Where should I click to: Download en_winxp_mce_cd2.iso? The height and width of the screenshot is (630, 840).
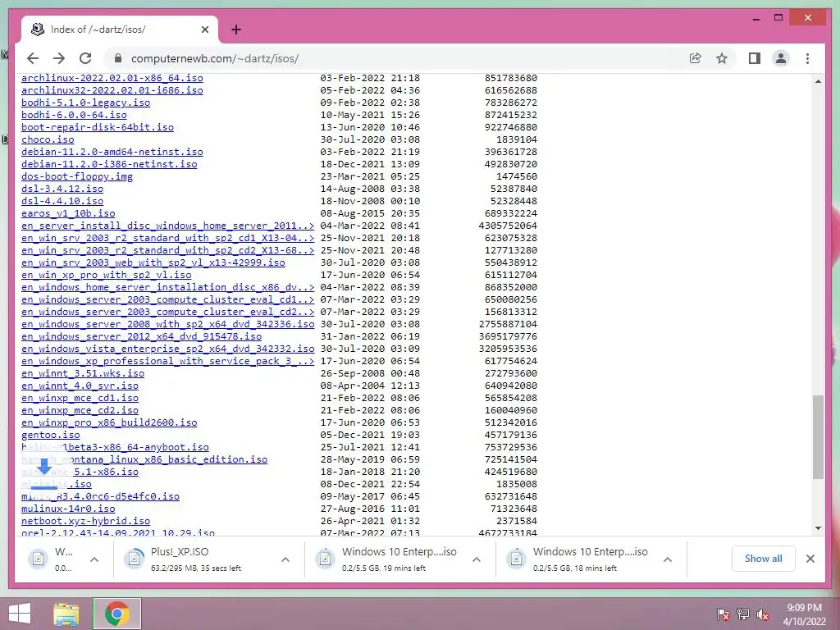80,411
